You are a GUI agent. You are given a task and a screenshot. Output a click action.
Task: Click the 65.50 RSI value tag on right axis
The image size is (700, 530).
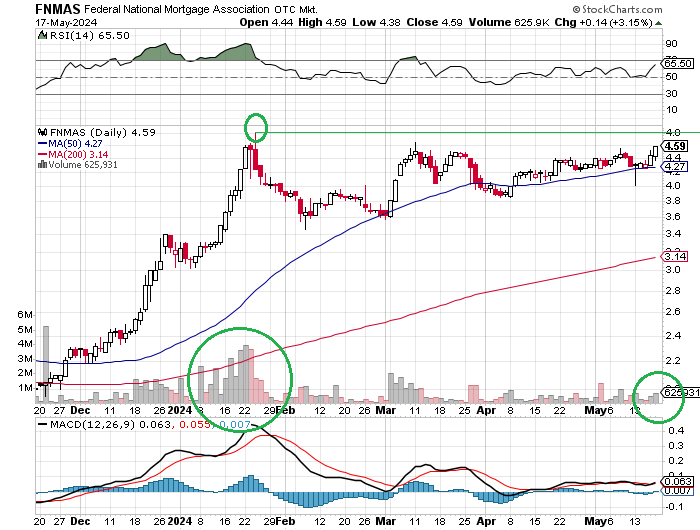pyautogui.click(x=678, y=63)
